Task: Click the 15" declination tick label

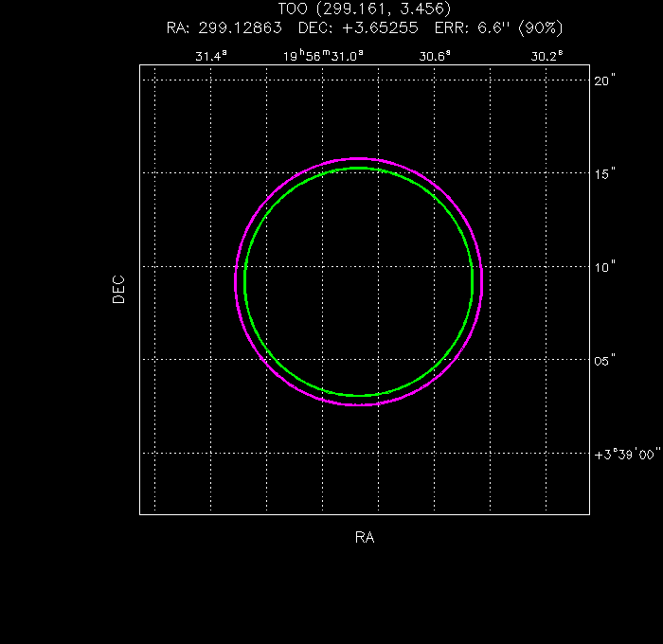Action: 605,173
